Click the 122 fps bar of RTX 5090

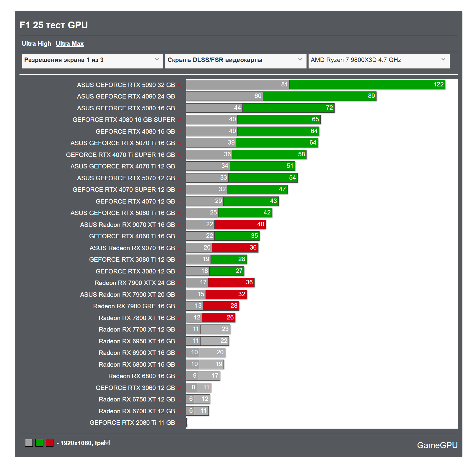pos(367,85)
